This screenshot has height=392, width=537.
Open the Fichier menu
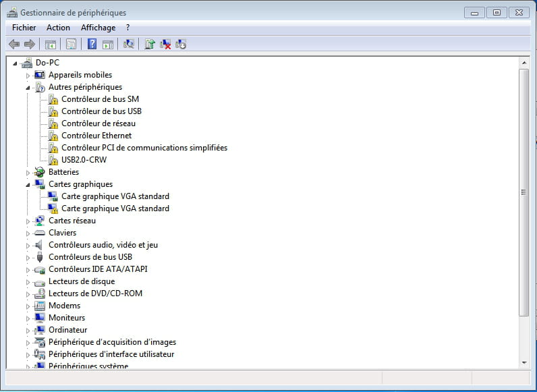(24, 28)
